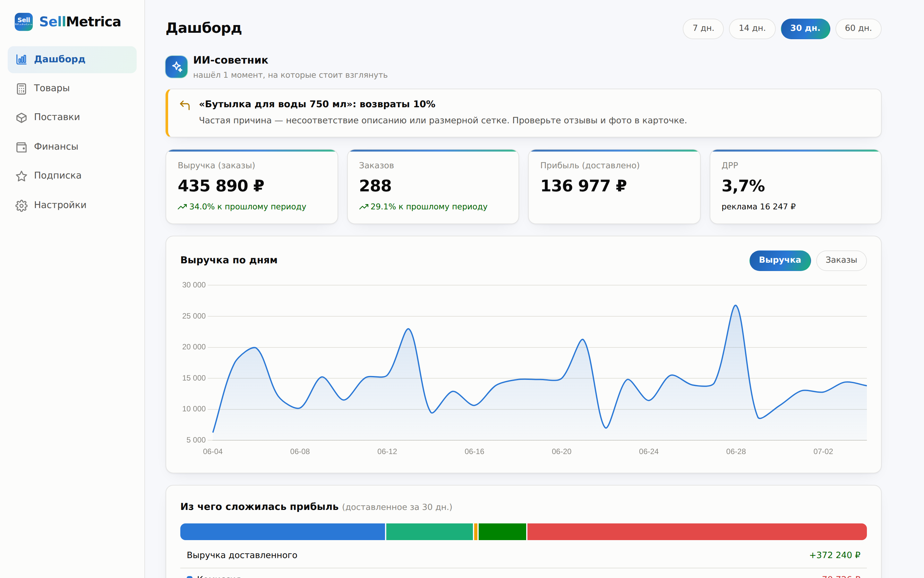Open the Дашборд menu item
This screenshot has width=924, height=578.
click(x=72, y=60)
